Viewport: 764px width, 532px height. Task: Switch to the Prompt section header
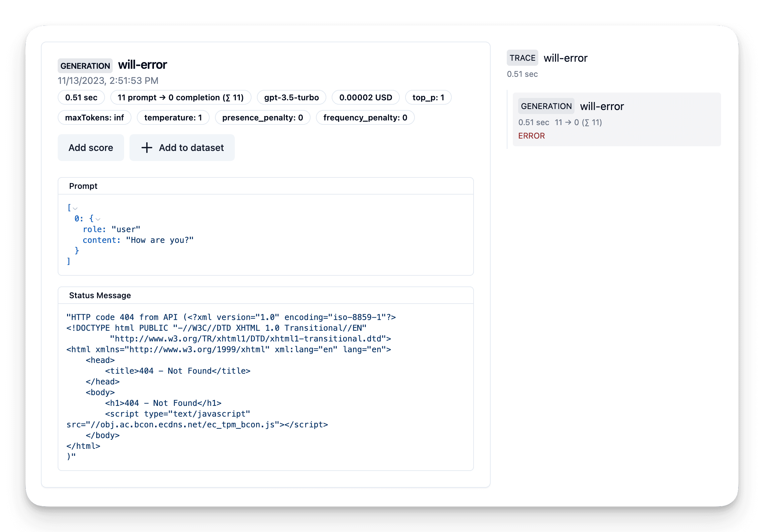[x=83, y=186]
